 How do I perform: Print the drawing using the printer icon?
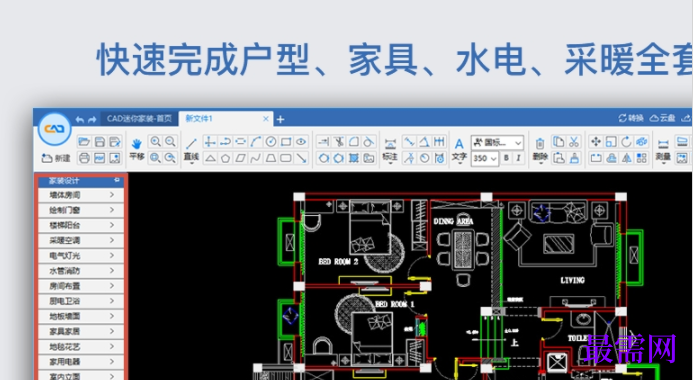(x=84, y=158)
